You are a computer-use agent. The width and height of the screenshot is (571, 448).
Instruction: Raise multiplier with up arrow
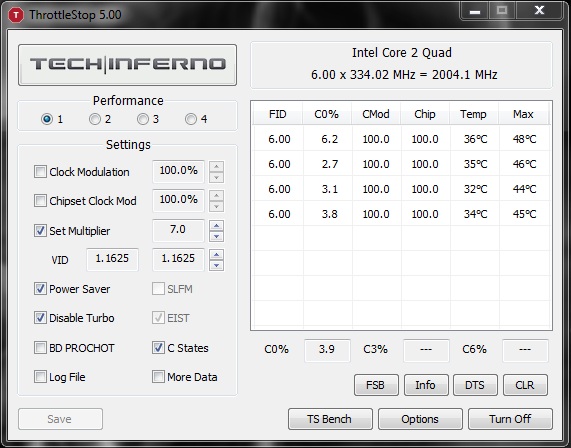click(217, 225)
